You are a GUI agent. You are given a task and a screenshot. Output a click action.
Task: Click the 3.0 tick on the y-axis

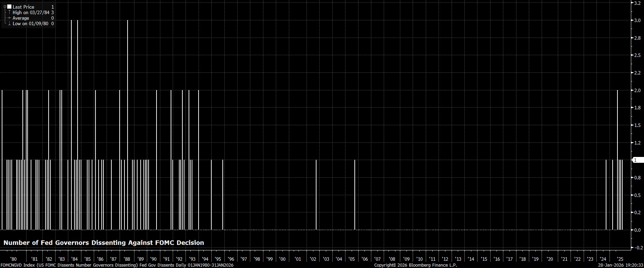637,20
